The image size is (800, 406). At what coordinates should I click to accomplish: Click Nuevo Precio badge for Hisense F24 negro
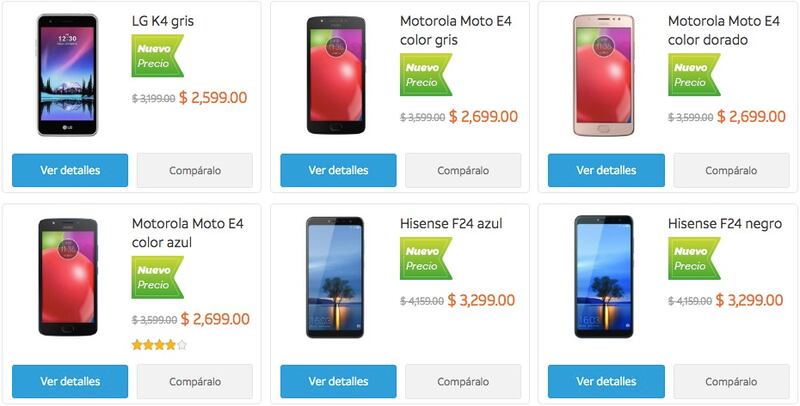click(694, 259)
